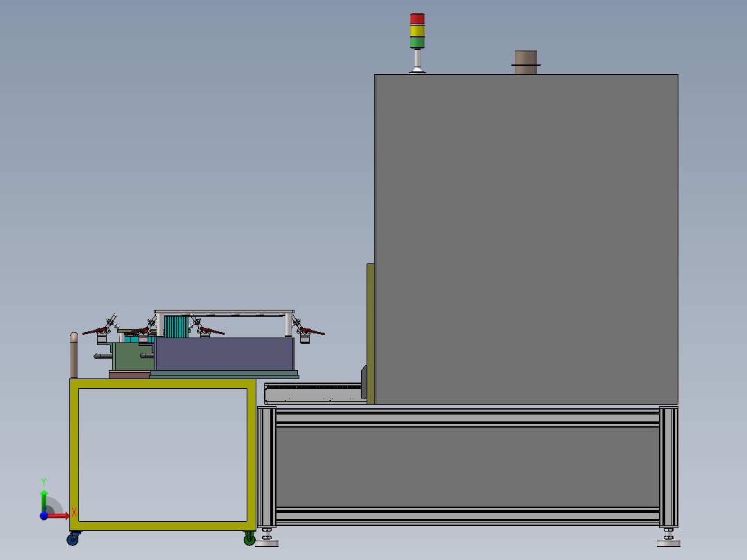Select the lower gray panel of the aluminum base frame
This screenshot has height=560, width=747.
coord(467,466)
